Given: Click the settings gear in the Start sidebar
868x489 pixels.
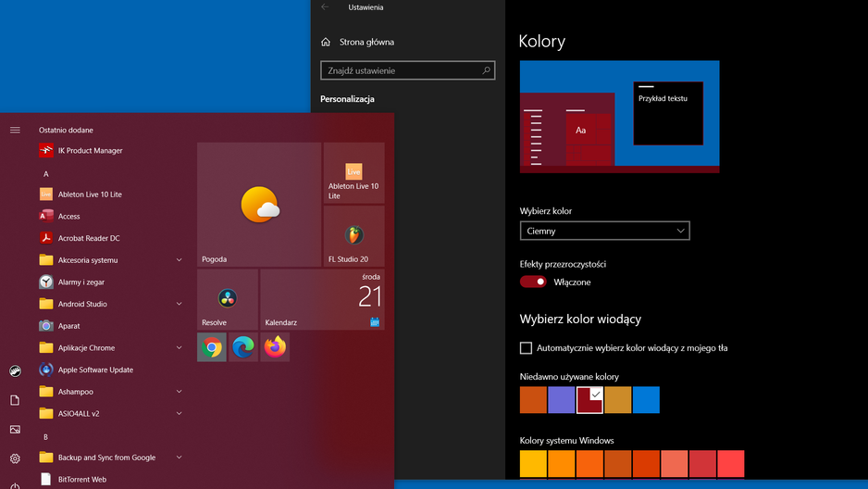Looking at the screenshot, I should click(x=15, y=458).
